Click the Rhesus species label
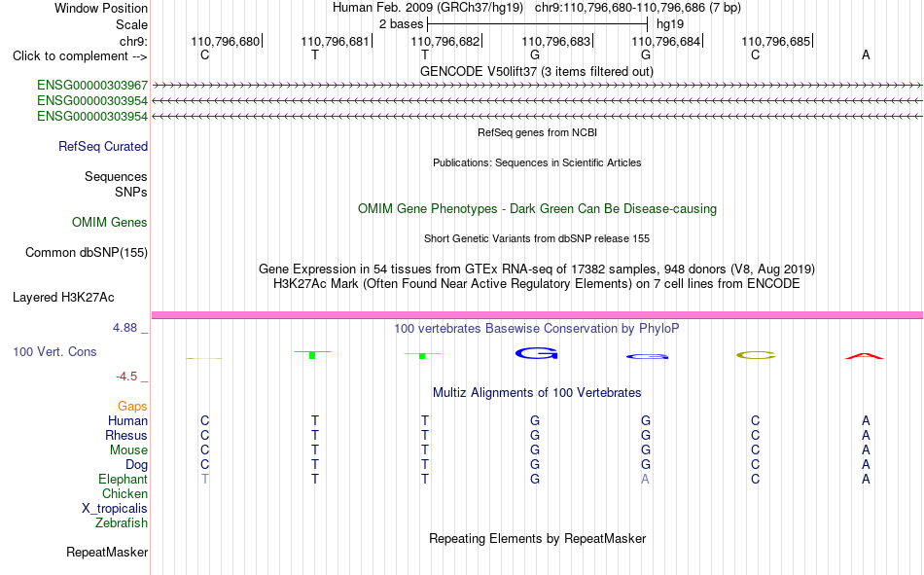The image size is (924, 575). click(x=126, y=435)
